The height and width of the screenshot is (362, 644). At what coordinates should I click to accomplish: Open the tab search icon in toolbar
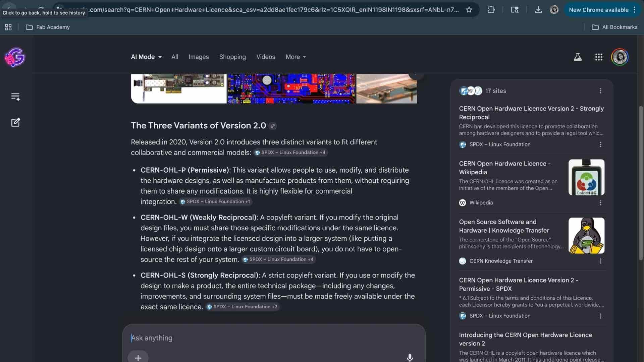(x=515, y=10)
